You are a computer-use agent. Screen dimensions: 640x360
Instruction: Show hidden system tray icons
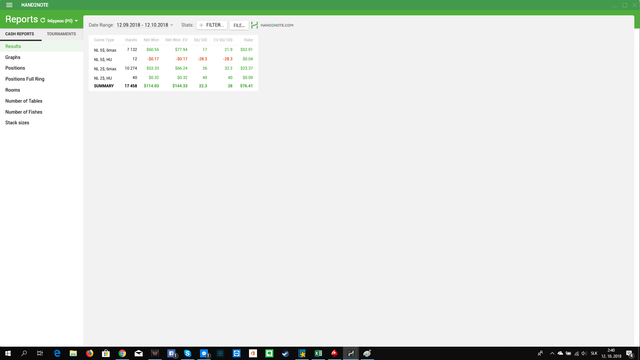(x=552, y=353)
